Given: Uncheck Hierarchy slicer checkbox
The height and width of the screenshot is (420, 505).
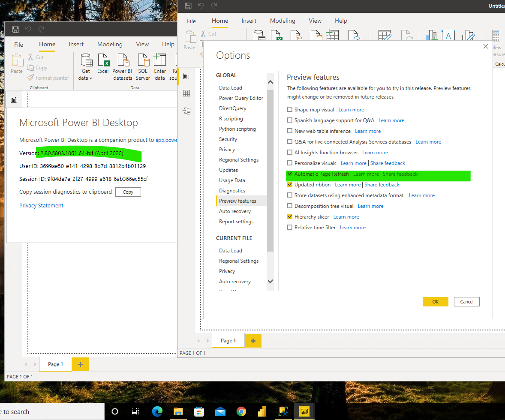Looking at the screenshot, I should [290, 216].
